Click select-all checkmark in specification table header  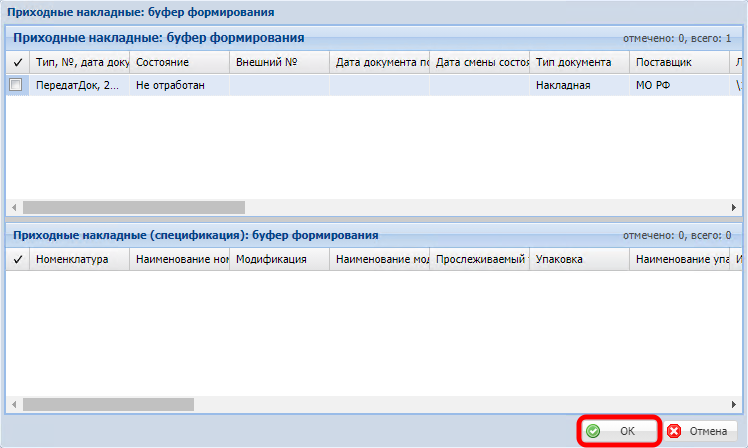(x=15, y=259)
